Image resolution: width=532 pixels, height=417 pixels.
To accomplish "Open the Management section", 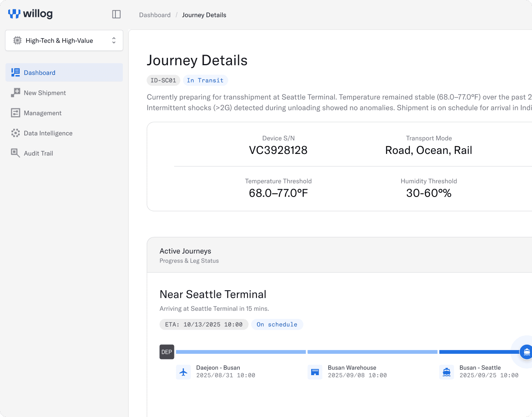I will click(43, 113).
